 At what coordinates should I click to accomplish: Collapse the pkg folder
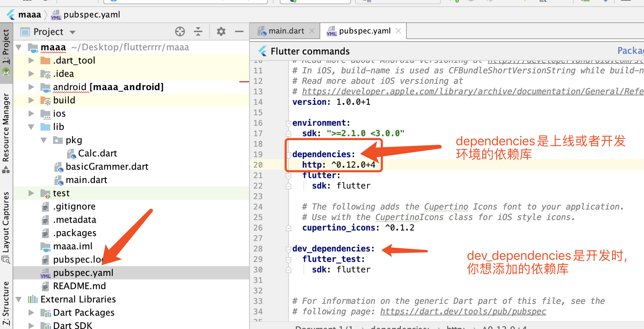click(x=44, y=140)
